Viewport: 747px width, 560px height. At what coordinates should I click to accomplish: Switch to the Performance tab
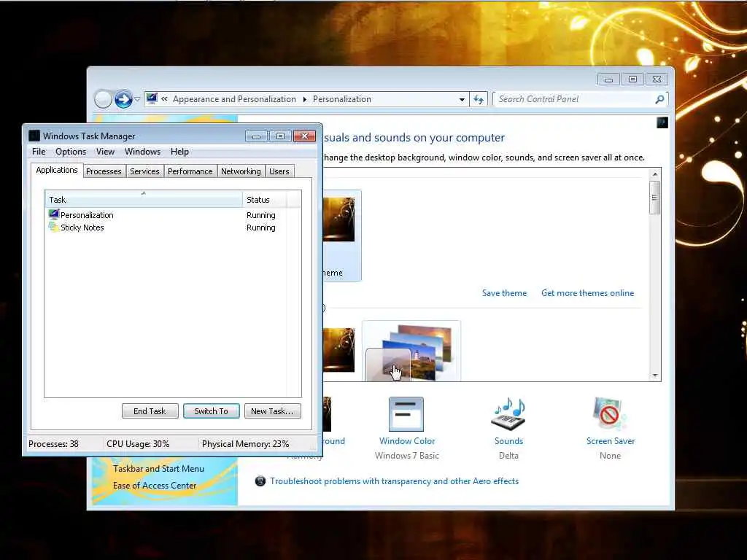pyautogui.click(x=190, y=171)
